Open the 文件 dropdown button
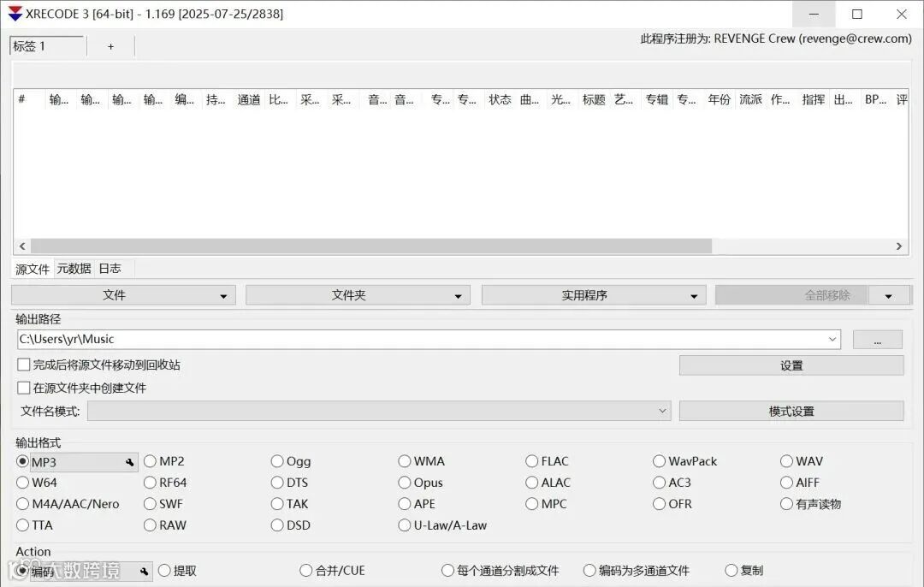 coord(123,295)
